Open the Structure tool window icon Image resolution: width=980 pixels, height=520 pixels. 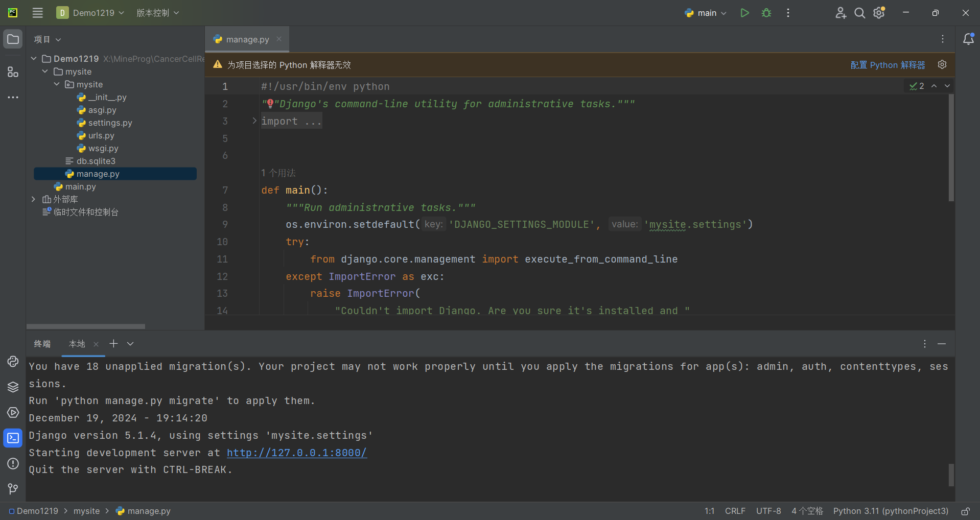(x=13, y=72)
